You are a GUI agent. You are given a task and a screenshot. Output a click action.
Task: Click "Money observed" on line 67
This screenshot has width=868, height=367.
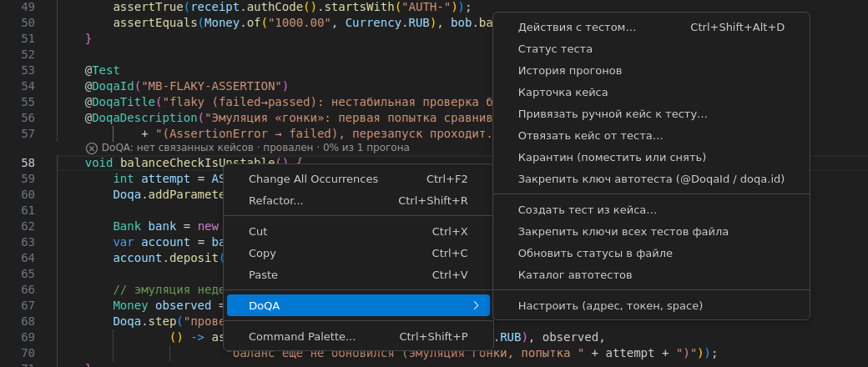(162, 305)
